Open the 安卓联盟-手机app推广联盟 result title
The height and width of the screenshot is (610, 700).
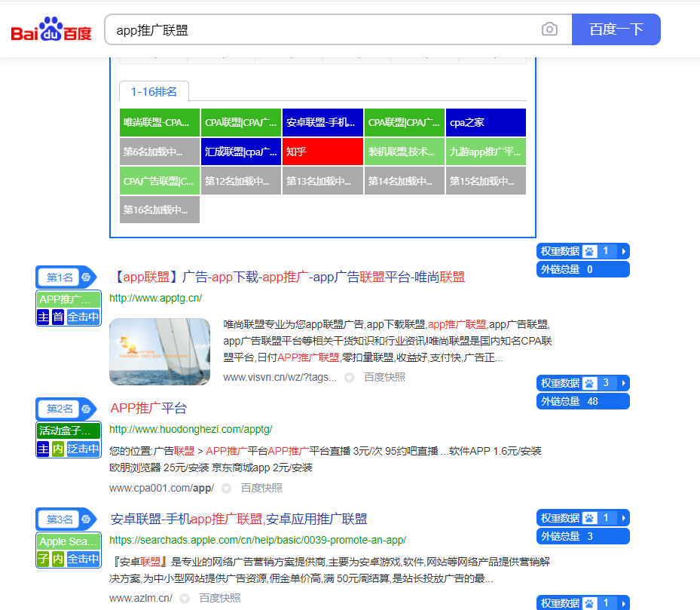tap(239, 519)
